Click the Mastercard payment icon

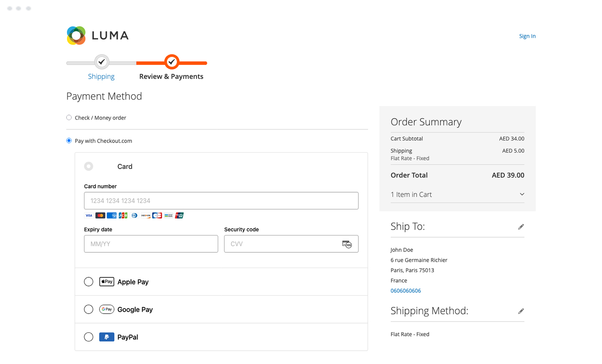(100, 215)
